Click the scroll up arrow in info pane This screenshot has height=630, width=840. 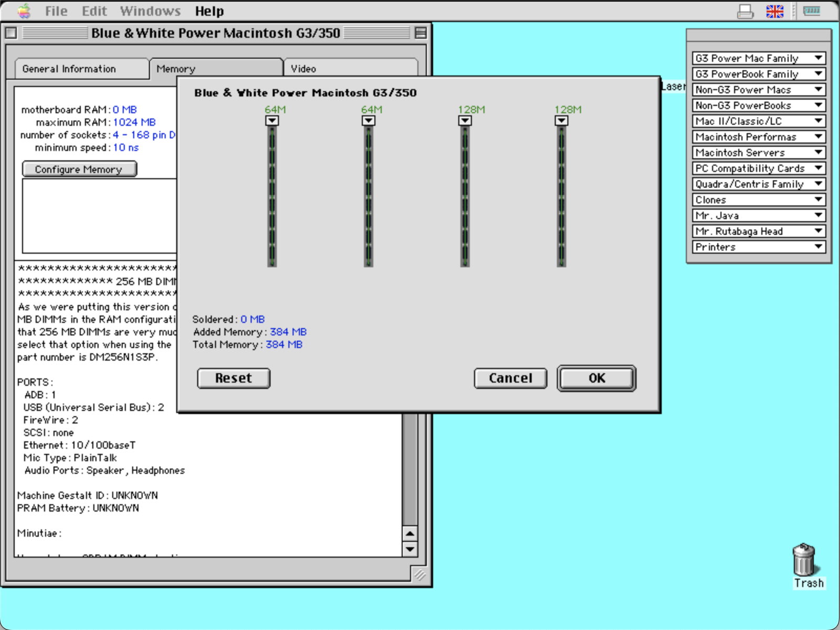[x=410, y=534]
